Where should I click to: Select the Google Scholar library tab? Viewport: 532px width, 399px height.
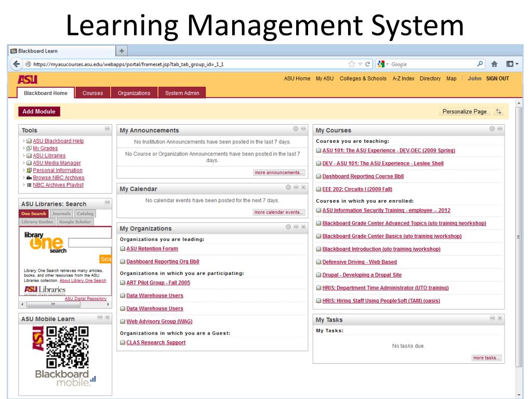[75, 222]
